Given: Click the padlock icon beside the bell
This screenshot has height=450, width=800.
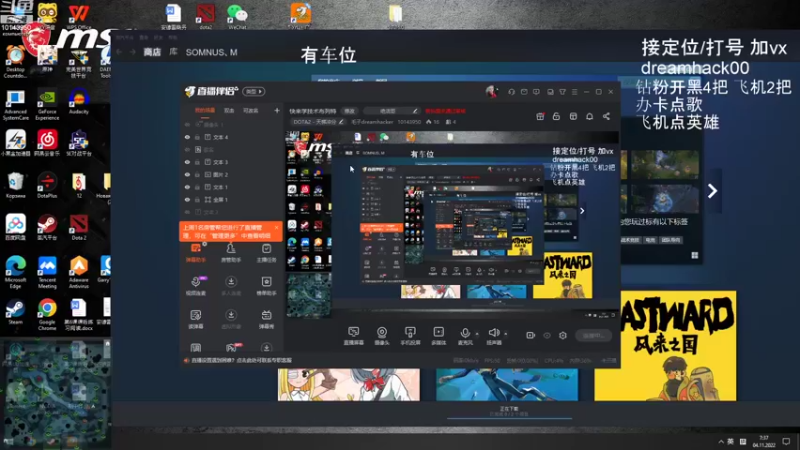Looking at the screenshot, I should (557, 116).
